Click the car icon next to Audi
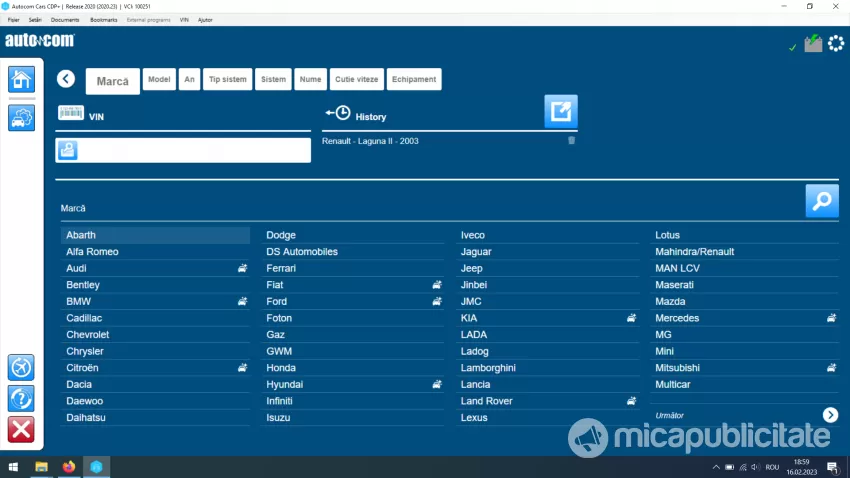Screen dimensions: 850x478 point(242,268)
